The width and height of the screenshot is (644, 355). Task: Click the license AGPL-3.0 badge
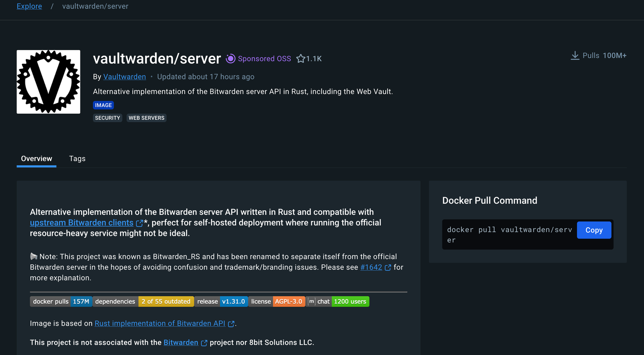[x=277, y=301]
